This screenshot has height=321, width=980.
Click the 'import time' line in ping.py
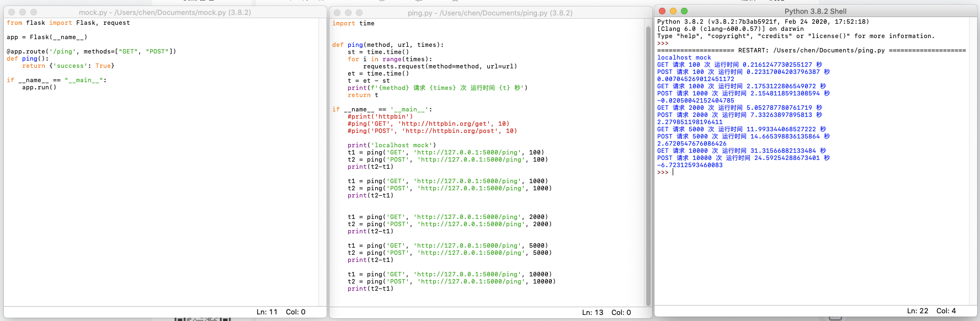coord(353,24)
